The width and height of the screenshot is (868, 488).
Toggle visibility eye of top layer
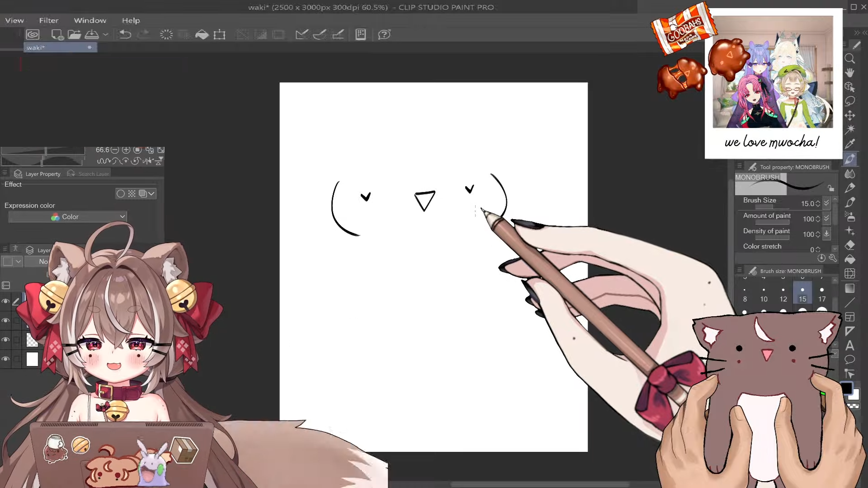coord(5,301)
